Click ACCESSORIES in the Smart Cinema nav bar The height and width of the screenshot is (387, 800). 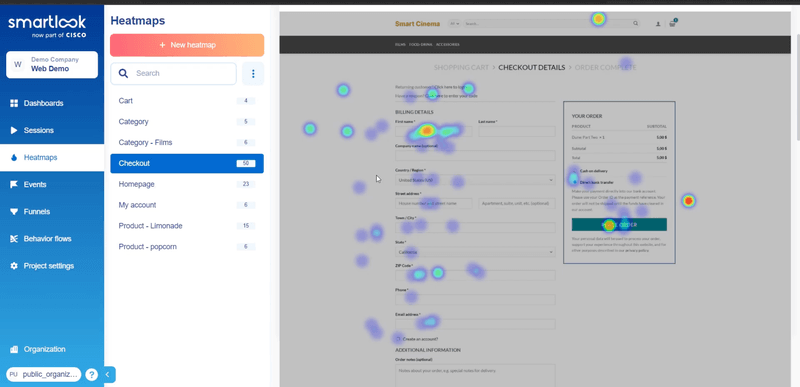coord(447,44)
